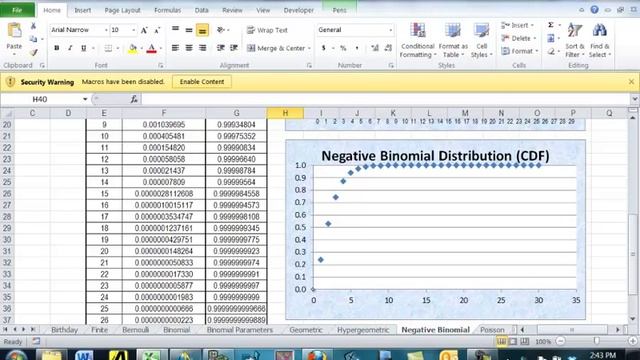Click Wrap Text
This screenshot has height=360, width=640.
[x=267, y=30]
